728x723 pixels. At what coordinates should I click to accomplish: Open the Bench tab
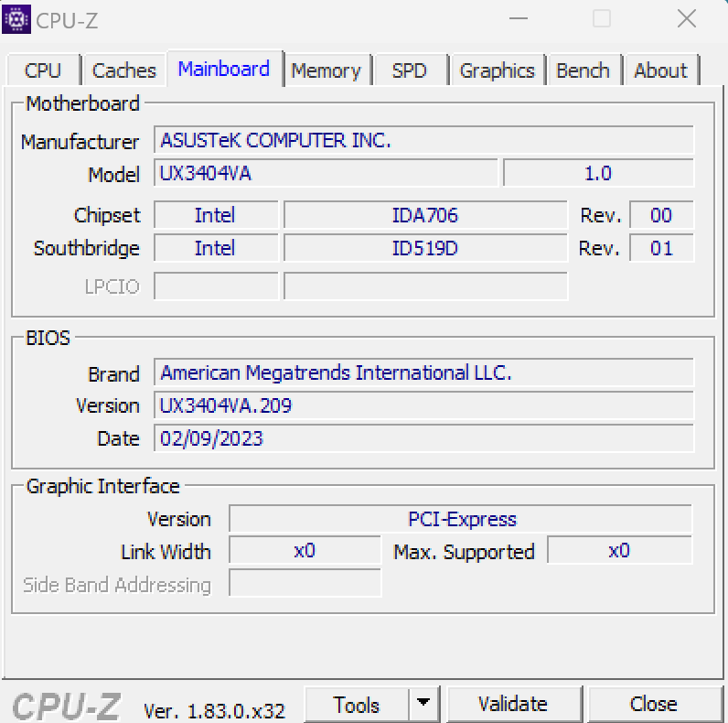583,70
